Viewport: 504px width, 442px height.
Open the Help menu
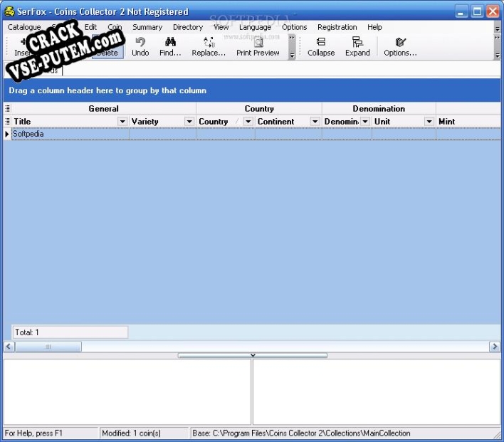(x=374, y=27)
